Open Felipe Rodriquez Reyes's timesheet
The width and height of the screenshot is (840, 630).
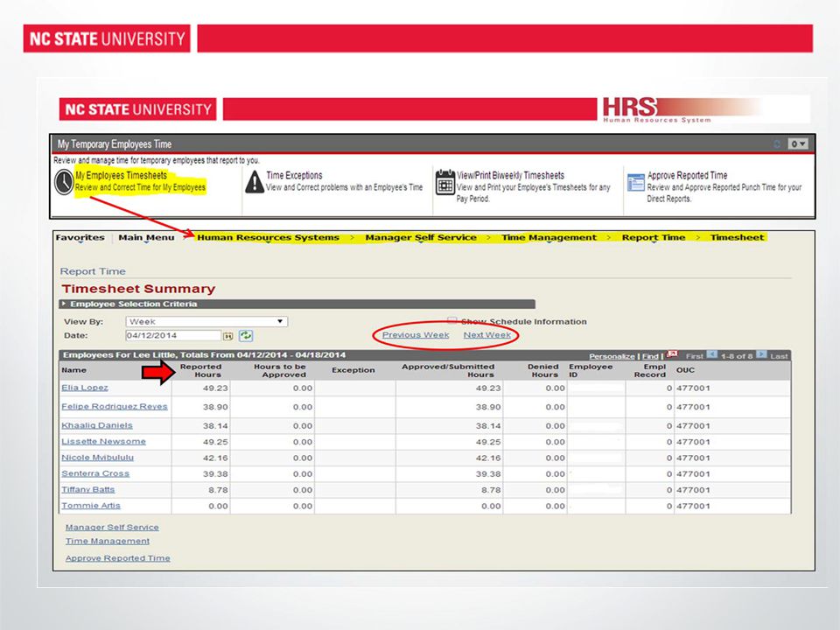[115, 407]
